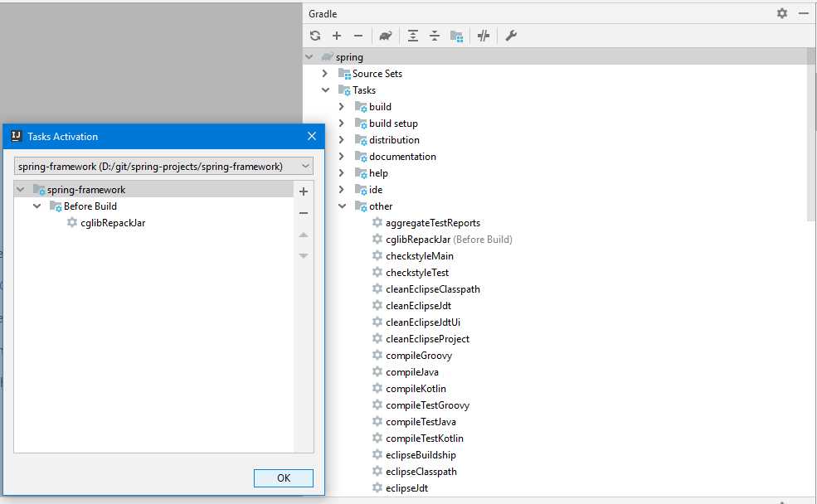The height and width of the screenshot is (504, 817).
Task: Reload all Gradle projects
Action: pos(315,36)
